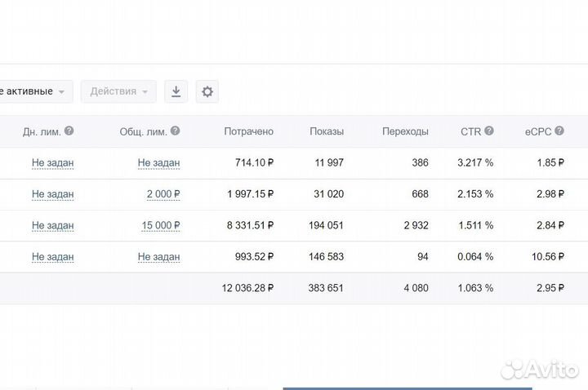Viewport: 588px width, 390px height.
Task: Click help icon next to Общ. лим.
Action: point(175,131)
